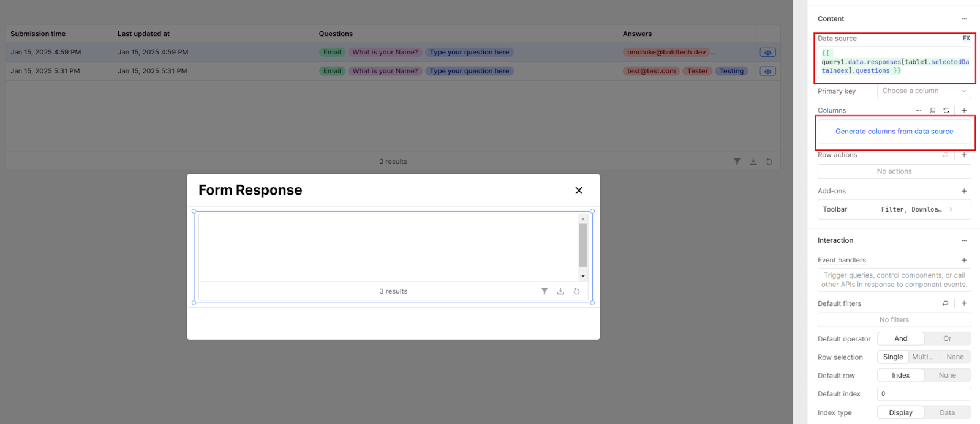Set Row selection to None
The width and height of the screenshot is (980, 424).
click(955, 357)
